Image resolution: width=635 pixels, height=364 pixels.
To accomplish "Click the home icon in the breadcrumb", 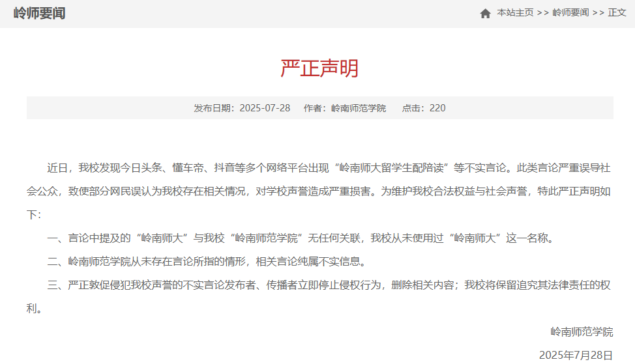I will (x=485, y=13).
